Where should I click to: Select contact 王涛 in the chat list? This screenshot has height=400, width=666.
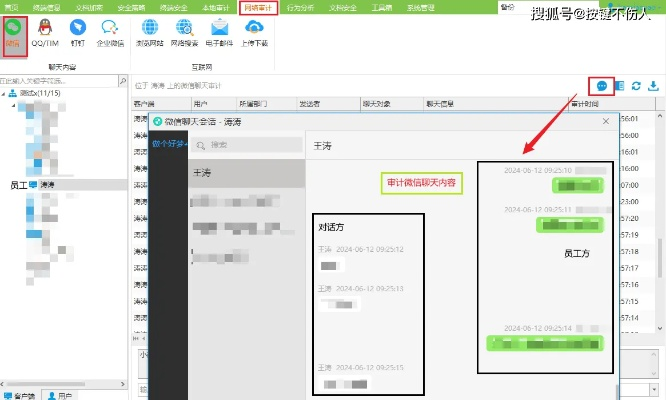(246, 173)
